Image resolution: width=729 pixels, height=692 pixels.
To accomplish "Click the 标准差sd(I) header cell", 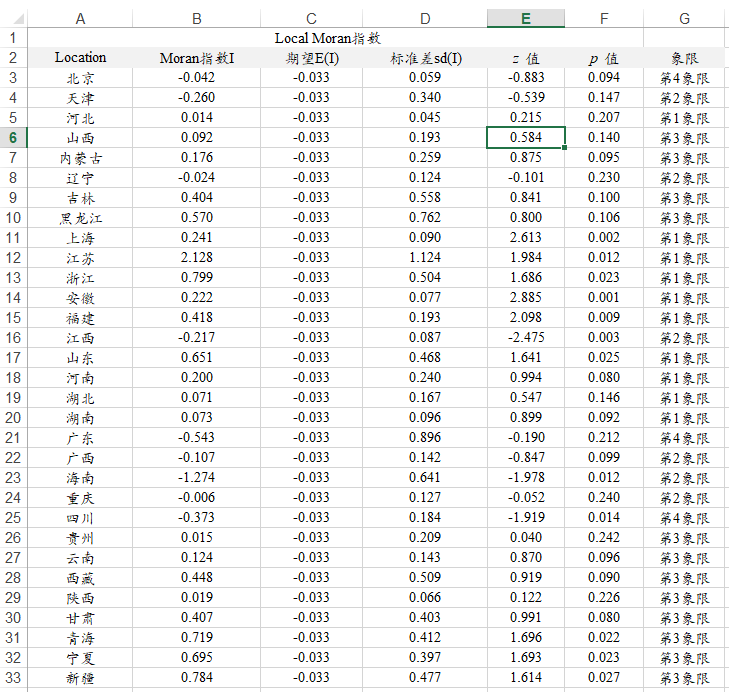I will click(426, 58).
